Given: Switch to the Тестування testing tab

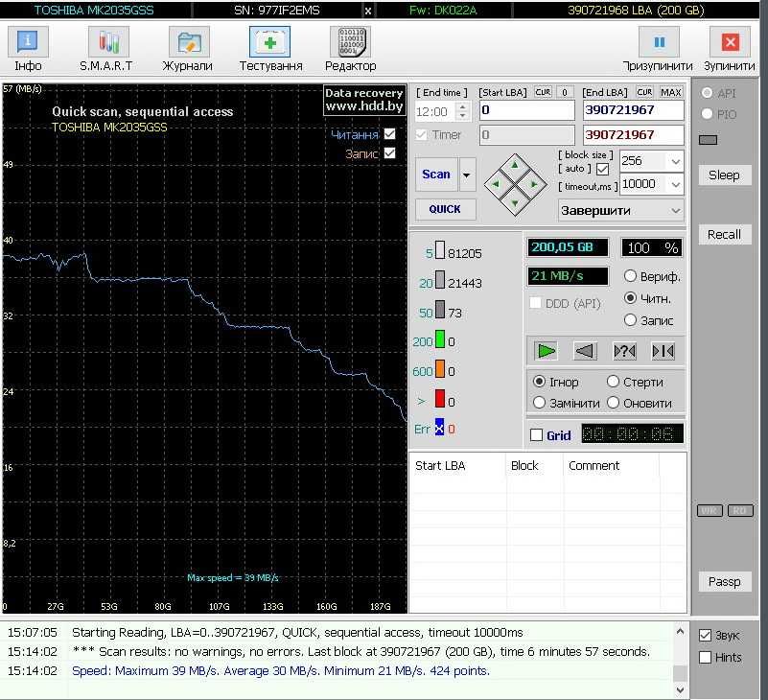Looking at the screenshot, I should 270,50.
